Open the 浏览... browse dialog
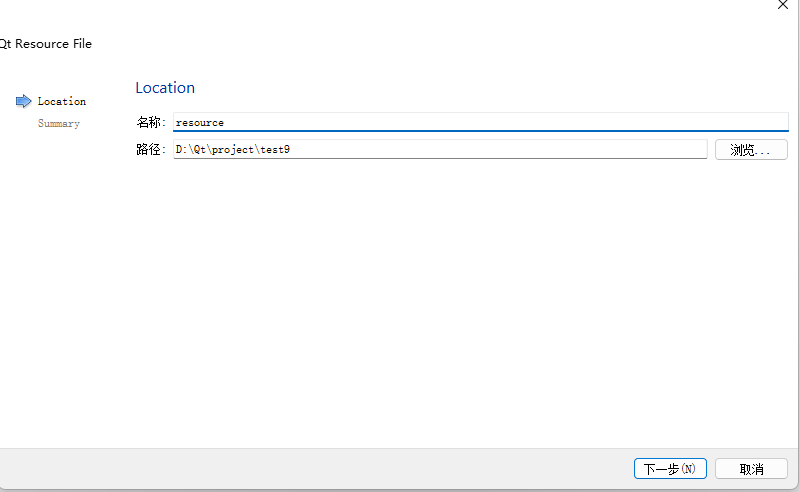This screenshot has height=492, width=800. (751, 150)
